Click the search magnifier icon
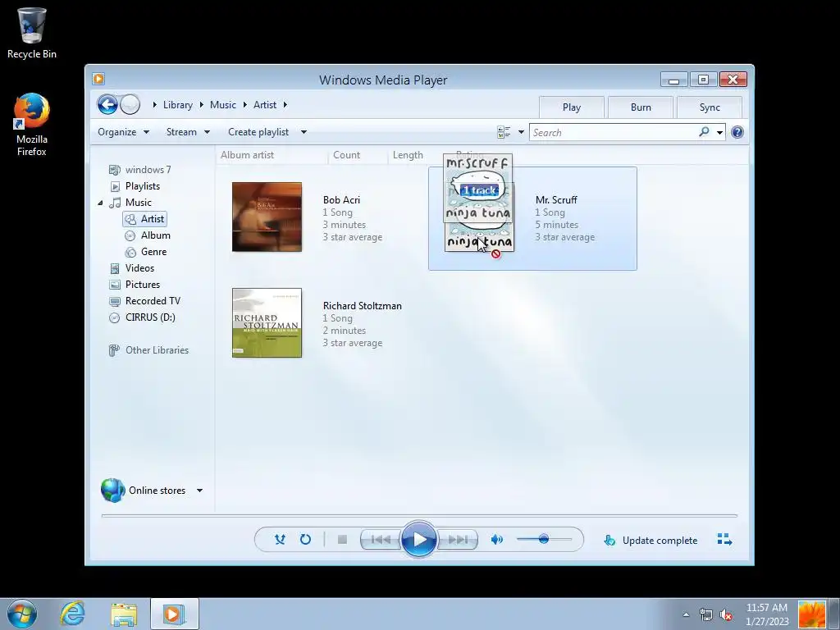 [x=704, y=132]
